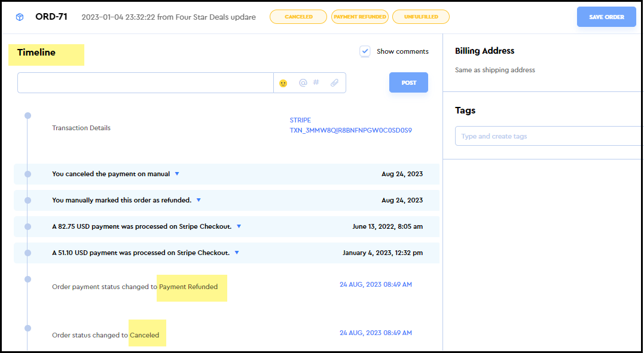
Task: Expand 'manually marked this order as refunded' entry
Action: [199, 200]
